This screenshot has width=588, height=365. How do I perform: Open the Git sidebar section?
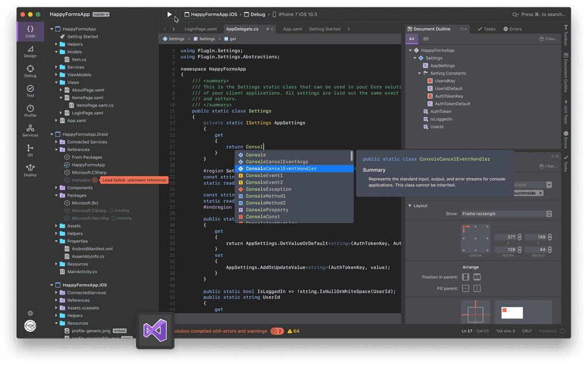[x=30, y=150]
